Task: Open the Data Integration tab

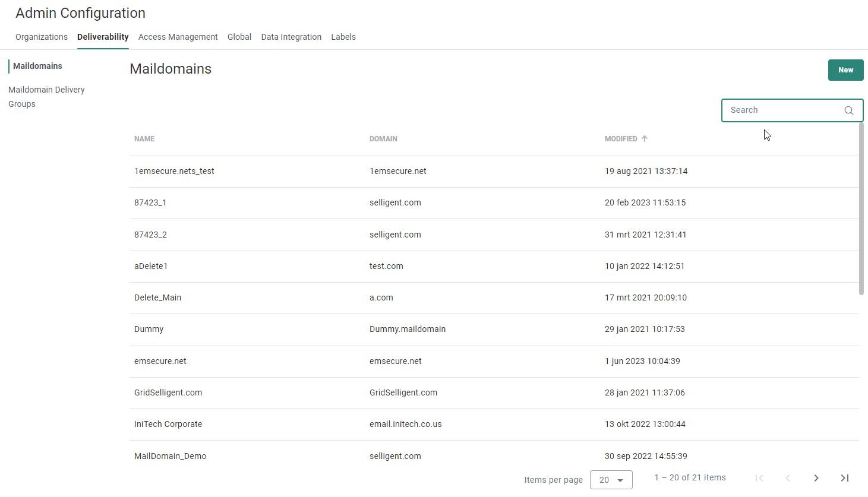Action: [x=291, y=37]
